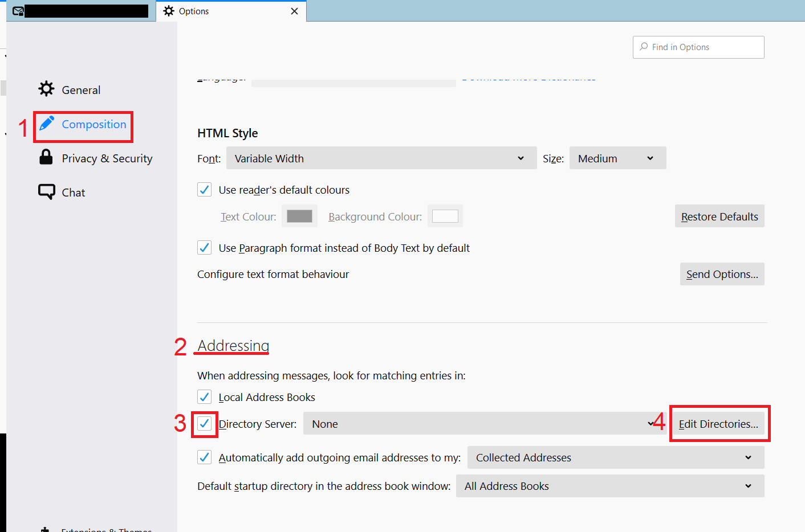Toggle Use reader's default colours checkbox
Viewport: 805px width, 532px height.
(204, 190)
